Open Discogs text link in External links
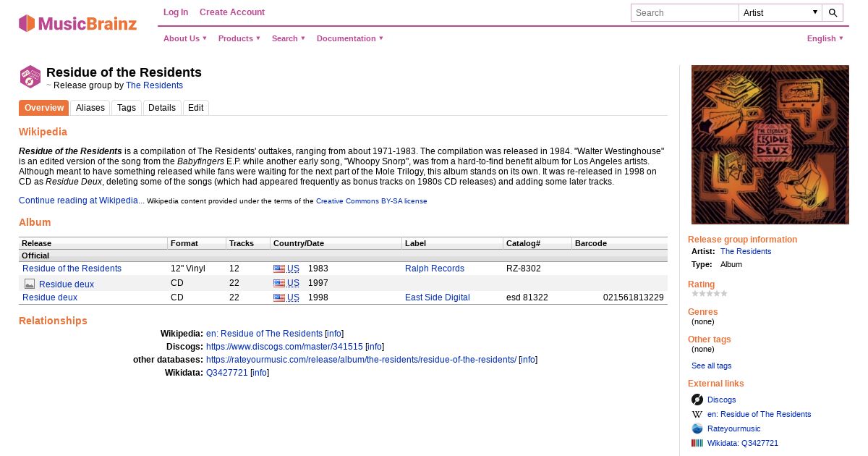Image resolution: width=868 pixels, height=456 pixels. tap(721, 400)
